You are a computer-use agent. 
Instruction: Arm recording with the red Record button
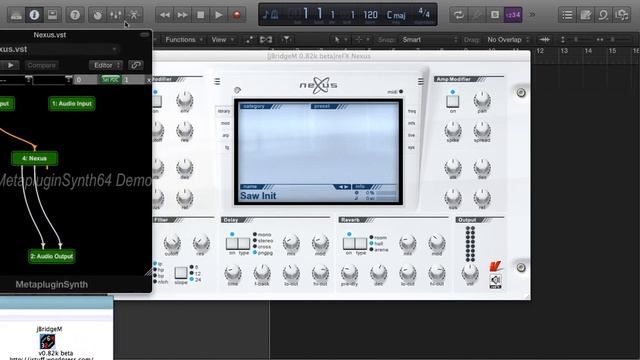[236, 15]
